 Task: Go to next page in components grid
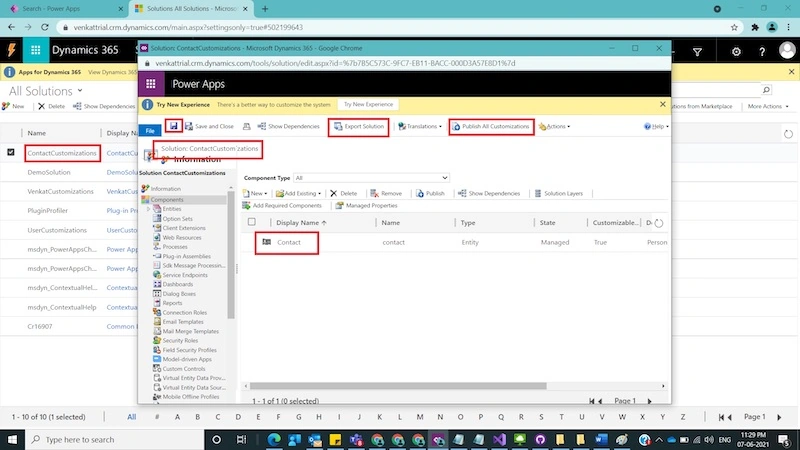coord(649,401)
